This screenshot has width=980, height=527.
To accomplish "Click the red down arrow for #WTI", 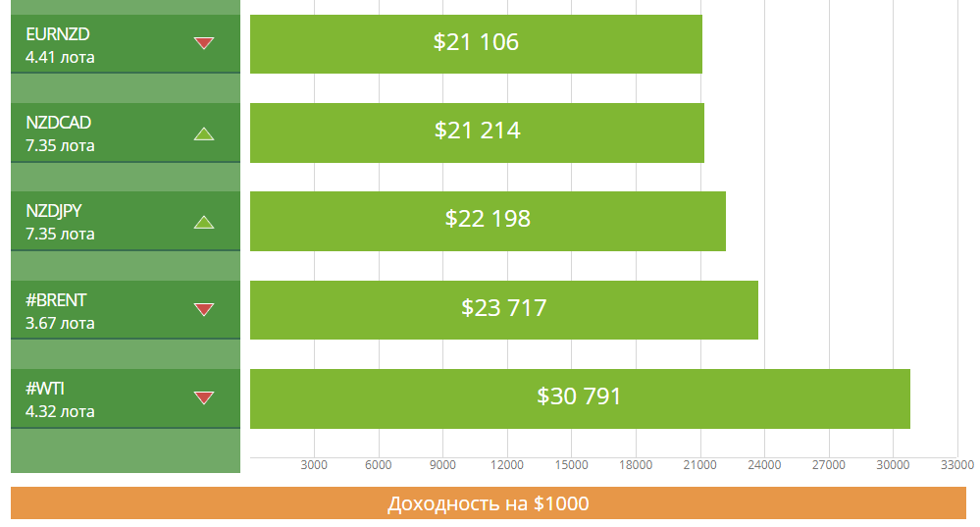I will (x=204, y=397).
